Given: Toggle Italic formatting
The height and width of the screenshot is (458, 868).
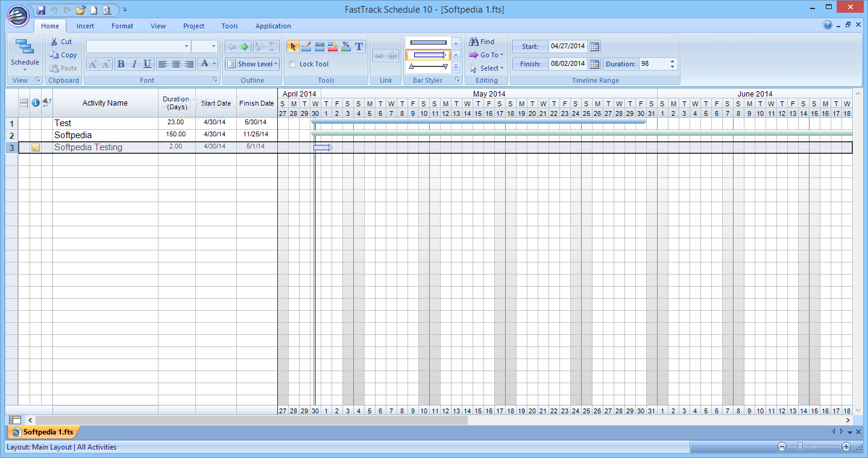Looking at the screenshot, I should click(x=134, y=64).
